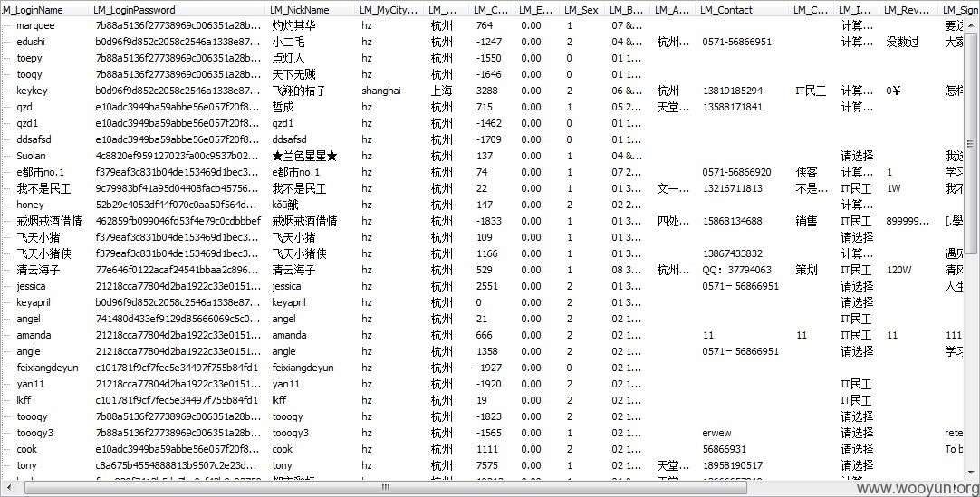This screenshot has width=980, height=497.
Task: Select contact 18958190517
Action: [x=733, y=465]
